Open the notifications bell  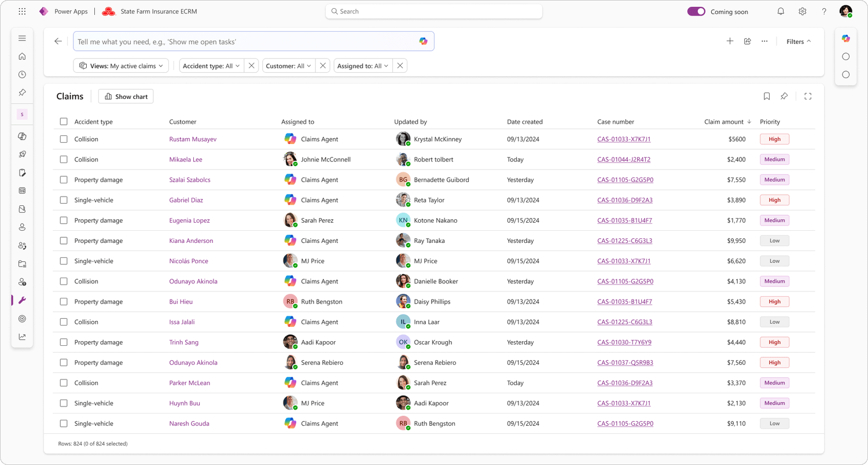(x=781, y=12)
